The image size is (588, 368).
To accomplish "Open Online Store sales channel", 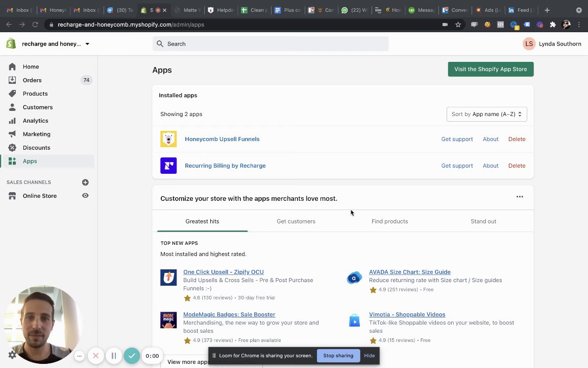I will point(40,196).
